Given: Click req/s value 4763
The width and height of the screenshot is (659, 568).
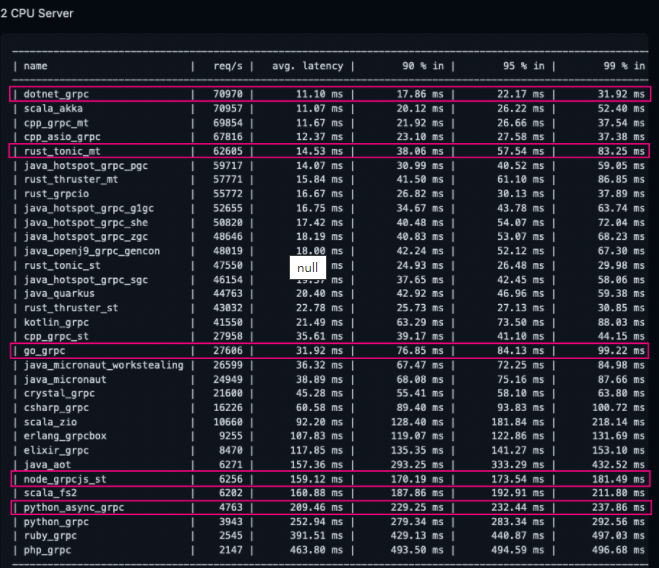Looking at the screenshot, I should coord(231,507).
